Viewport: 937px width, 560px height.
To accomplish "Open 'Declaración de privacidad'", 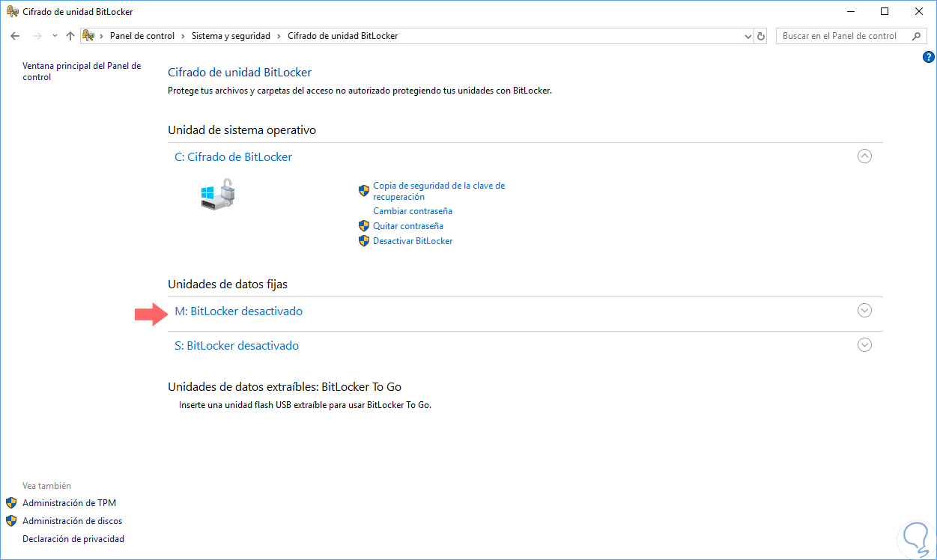I will [73, 539].
